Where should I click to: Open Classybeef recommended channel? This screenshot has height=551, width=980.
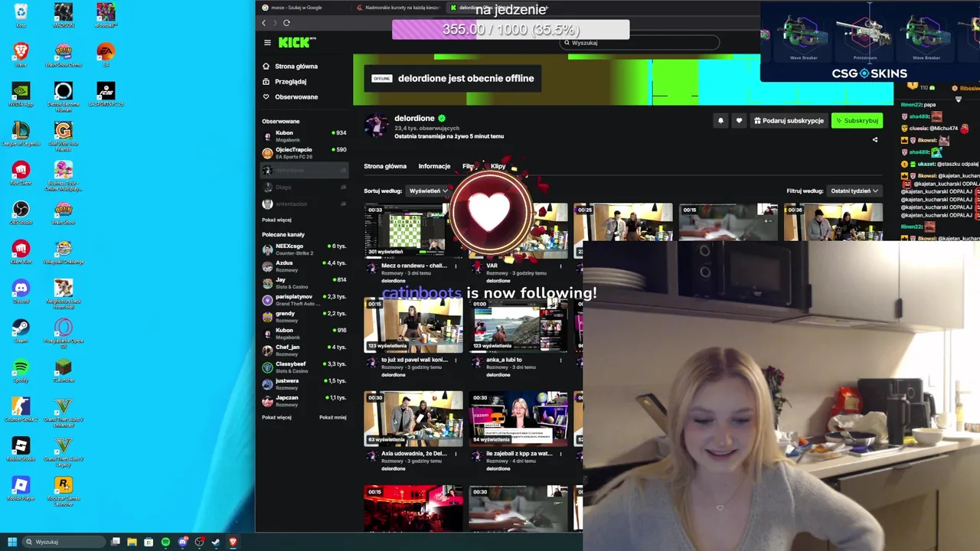click(304, 367)
